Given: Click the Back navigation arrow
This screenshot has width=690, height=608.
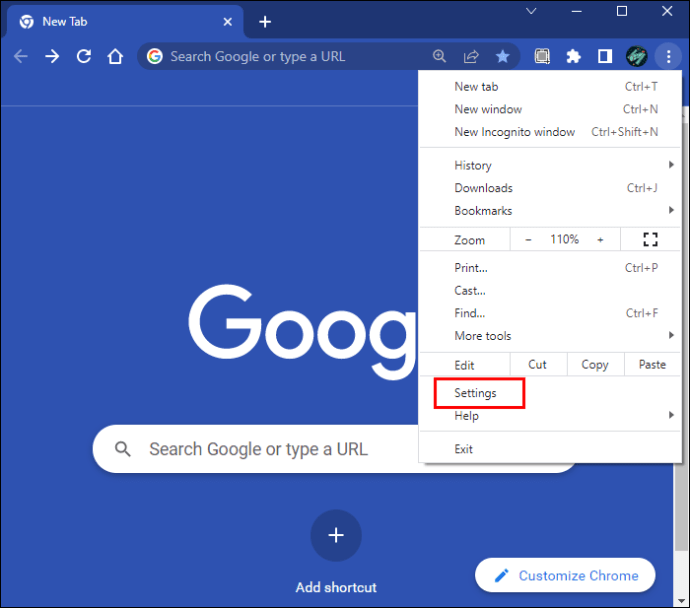Looking at the screenshot, I should pyautogui.click(x=21, y=56).
